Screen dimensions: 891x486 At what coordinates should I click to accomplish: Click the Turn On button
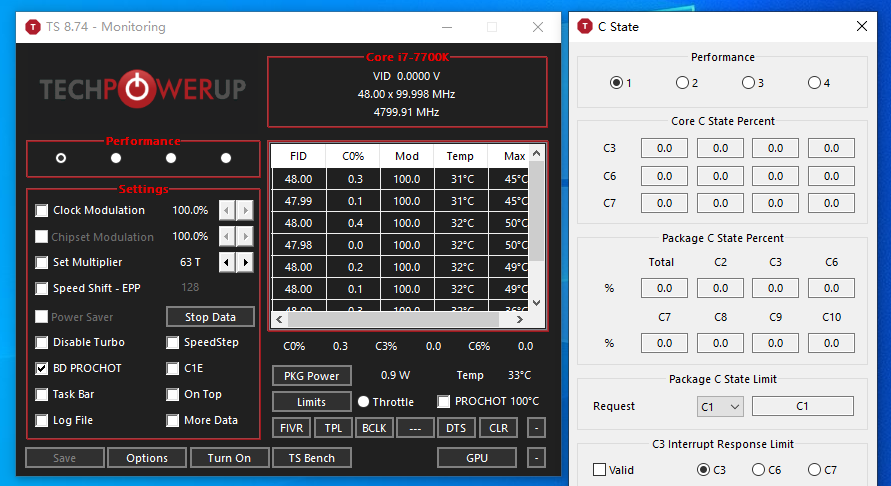click(229, 458)
